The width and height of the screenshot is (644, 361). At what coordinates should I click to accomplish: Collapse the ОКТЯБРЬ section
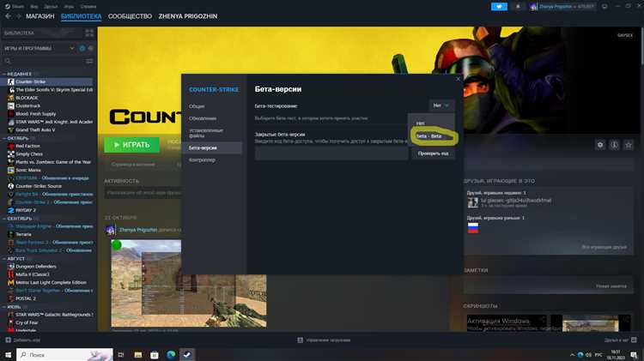[x=4, y=138]
